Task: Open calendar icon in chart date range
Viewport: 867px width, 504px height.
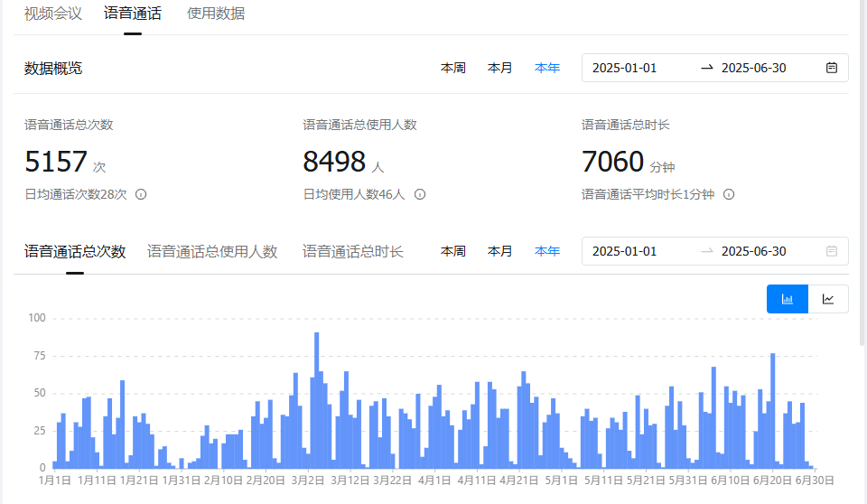Action: pyautogui.click(x=831, y=251)
